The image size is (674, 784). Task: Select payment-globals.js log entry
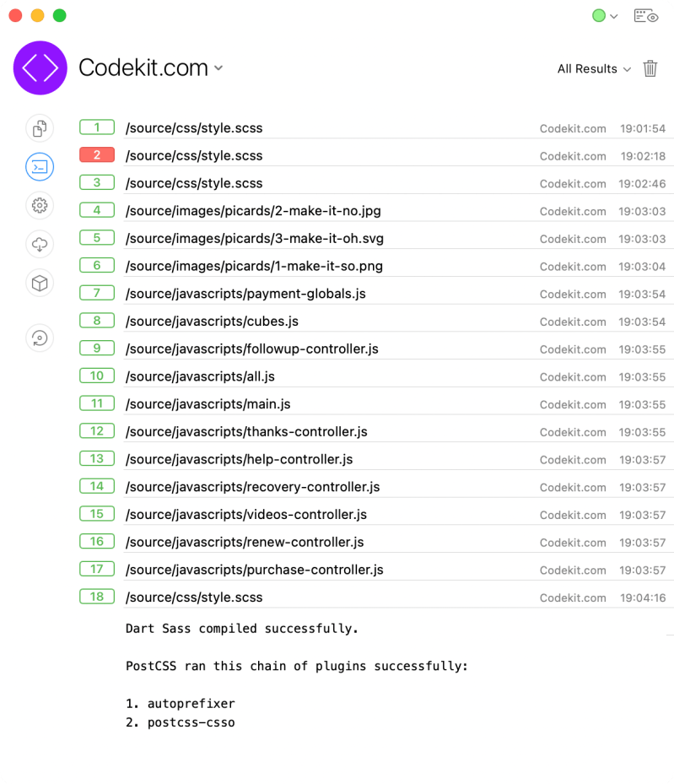click(x=399, y=294)
